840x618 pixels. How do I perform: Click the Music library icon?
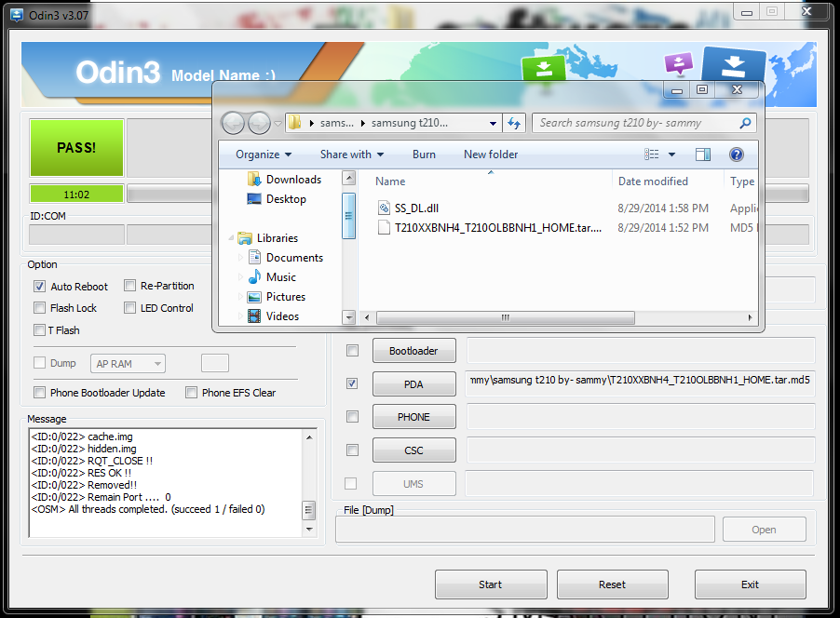coord(254,276)
